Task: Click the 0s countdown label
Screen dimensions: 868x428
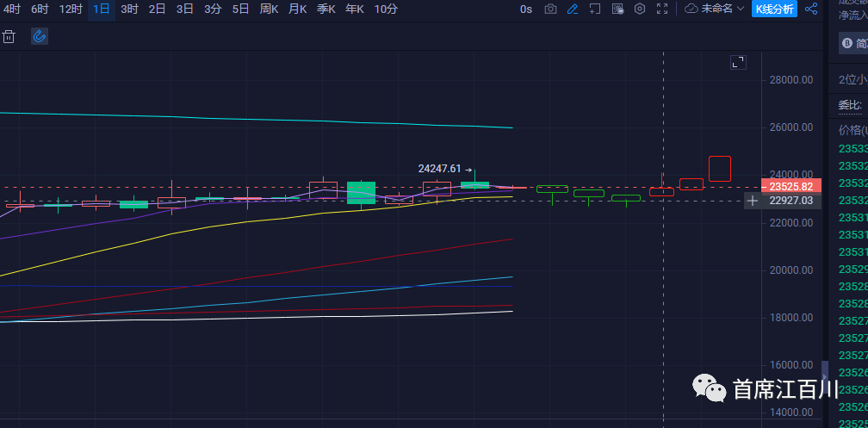Action: 526,9
